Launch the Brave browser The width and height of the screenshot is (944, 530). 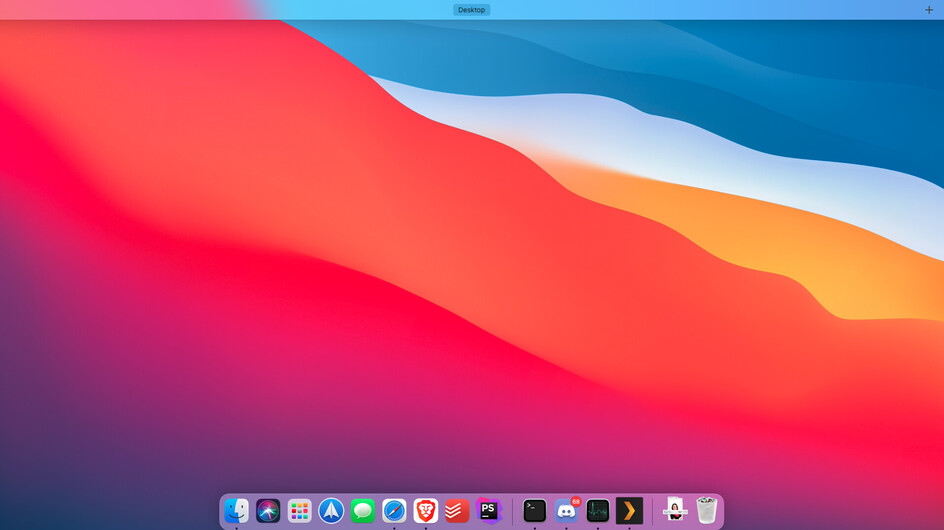click(x=426, y=511)
